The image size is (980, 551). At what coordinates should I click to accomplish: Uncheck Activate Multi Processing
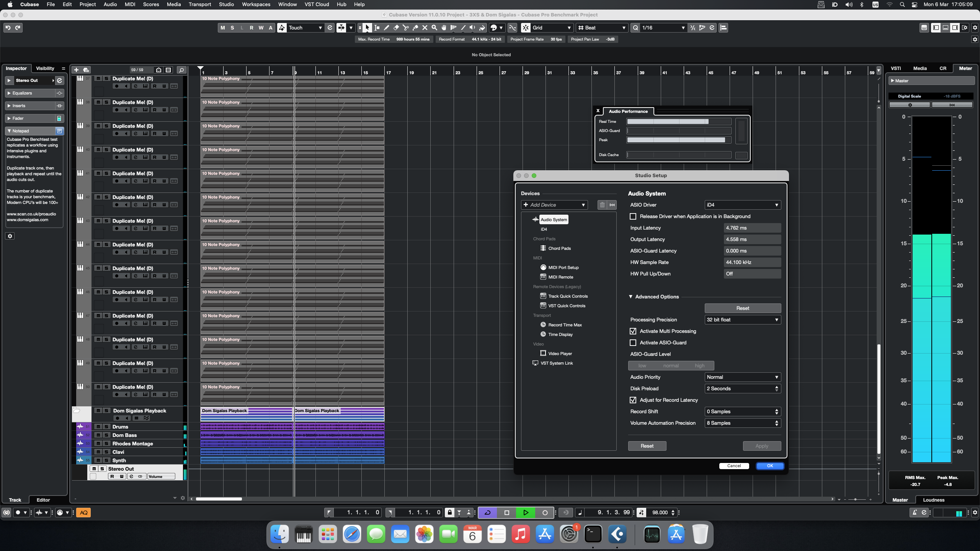tap(633, 331)
